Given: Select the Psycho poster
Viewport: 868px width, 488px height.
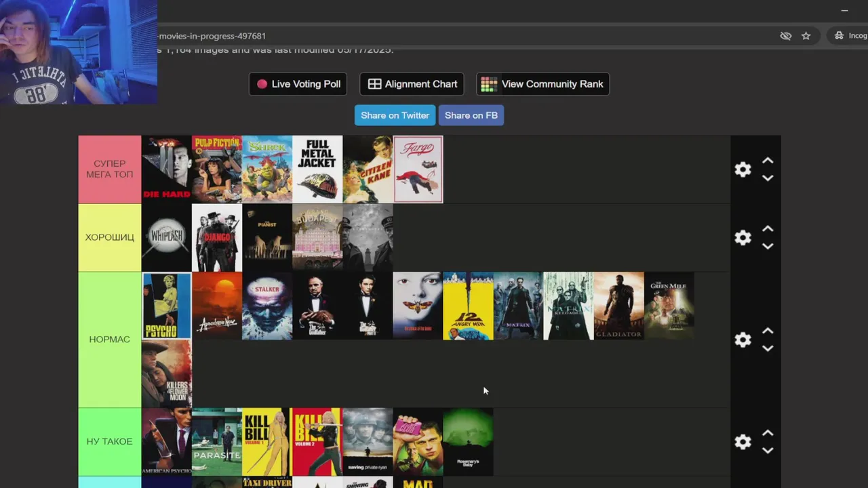Looking at the screenshot, I should tap(167, 306).
